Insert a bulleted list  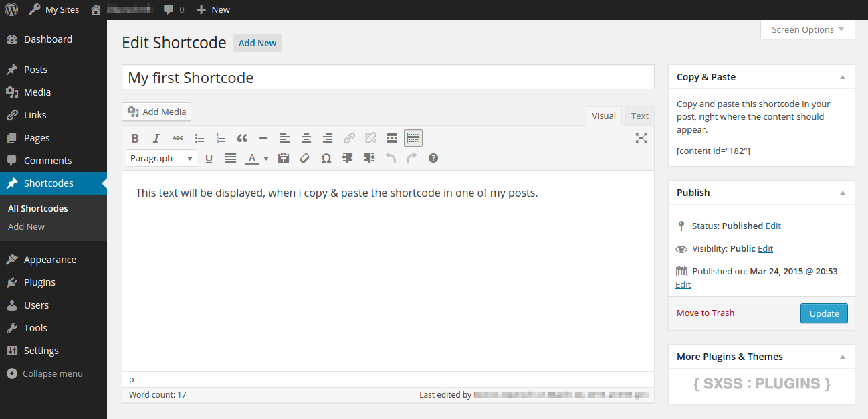[199, 138]
